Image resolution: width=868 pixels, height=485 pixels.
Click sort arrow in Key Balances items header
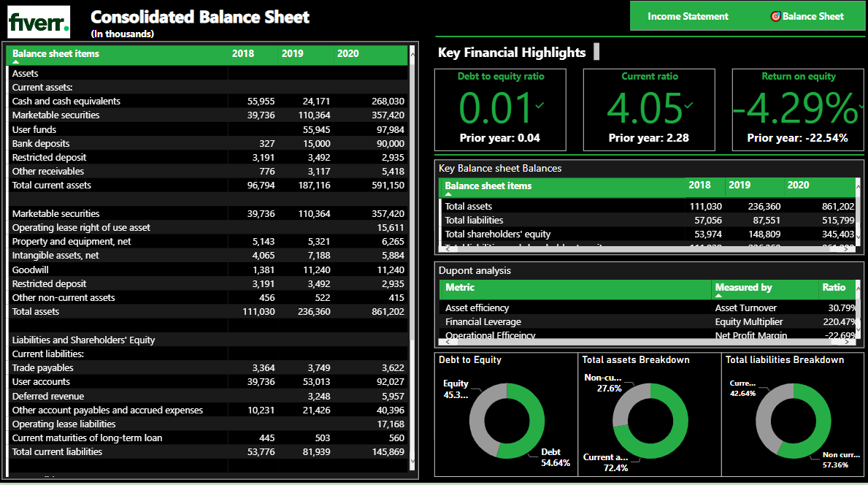448,194
